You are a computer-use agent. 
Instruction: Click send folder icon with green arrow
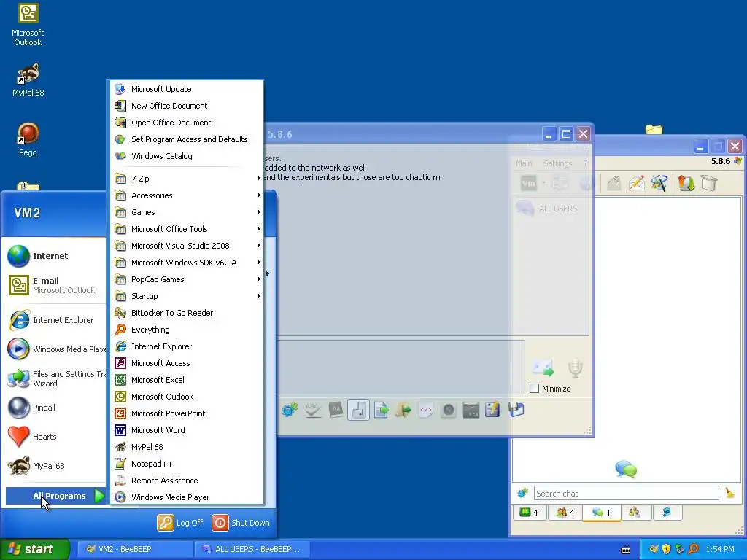pyautogui.click(x=403, y=410)
